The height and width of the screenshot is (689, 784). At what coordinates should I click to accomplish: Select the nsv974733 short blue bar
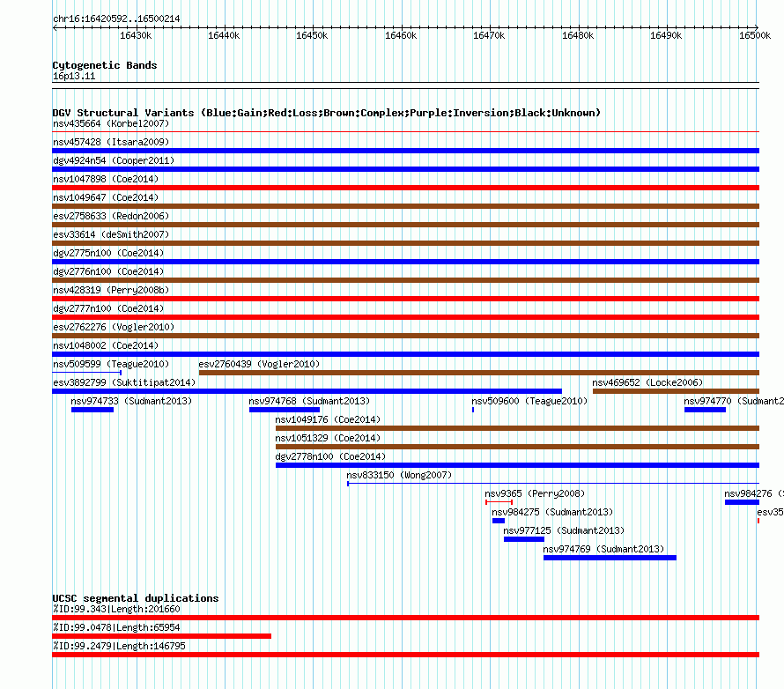pyautogui.click(x=92, y=410)
